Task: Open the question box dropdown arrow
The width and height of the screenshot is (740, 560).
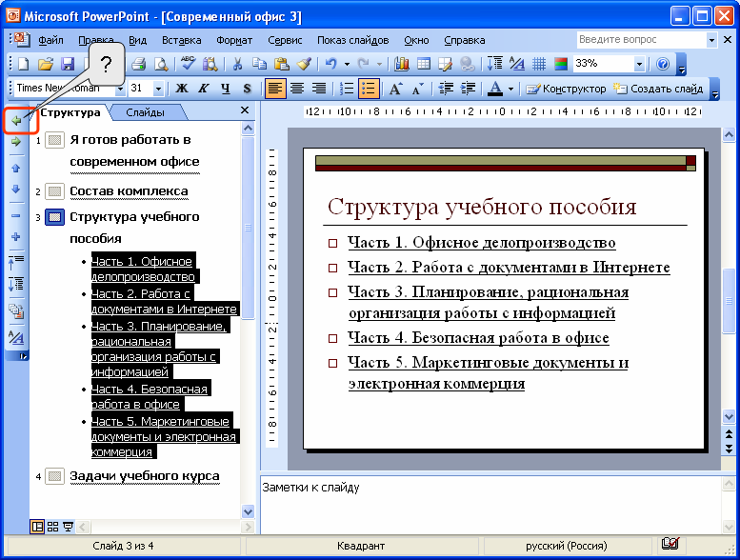Action: (711, 40)
